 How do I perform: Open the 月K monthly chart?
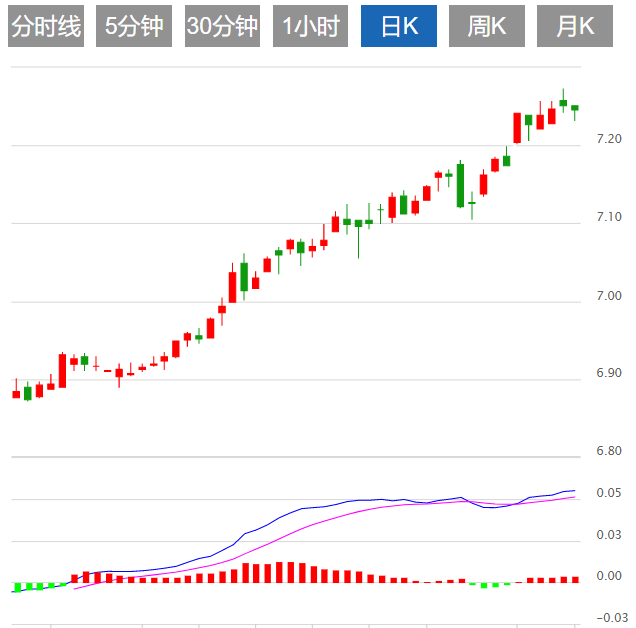click(575, 26)
